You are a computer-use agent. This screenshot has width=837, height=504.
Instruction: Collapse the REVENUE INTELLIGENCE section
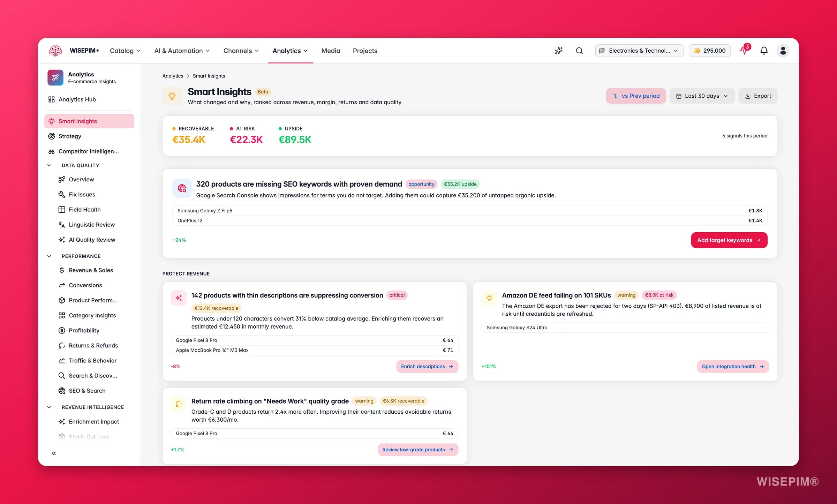(49, 407)
